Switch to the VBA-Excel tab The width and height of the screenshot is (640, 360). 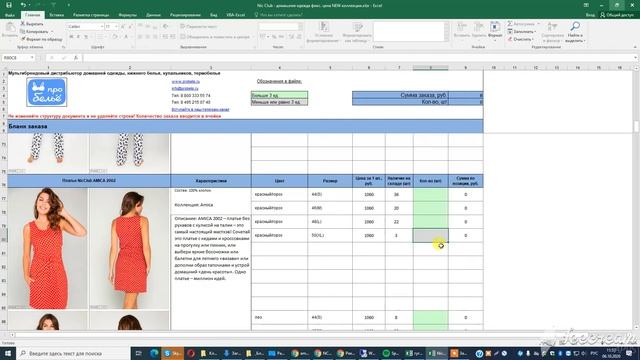point(236,15)
